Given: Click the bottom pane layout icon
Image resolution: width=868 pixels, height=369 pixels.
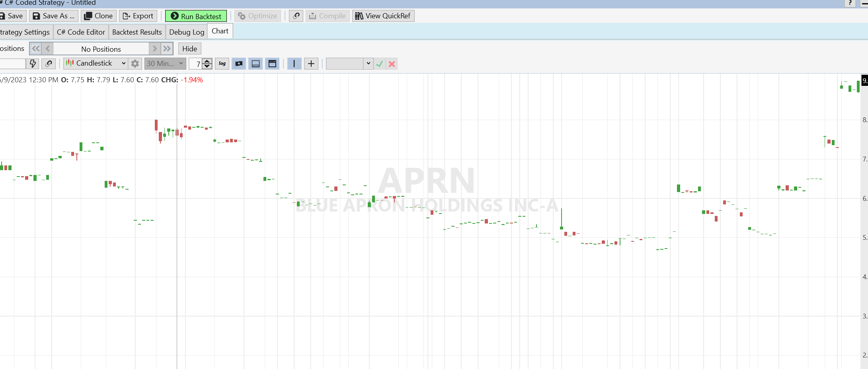Looking at the screenshot, I should pos(256,64).
